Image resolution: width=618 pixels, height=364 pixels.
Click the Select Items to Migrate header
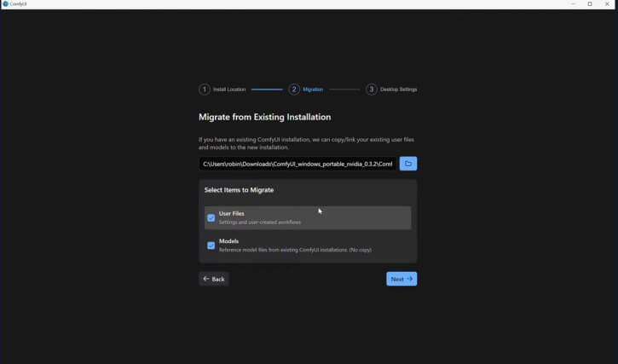239,190
